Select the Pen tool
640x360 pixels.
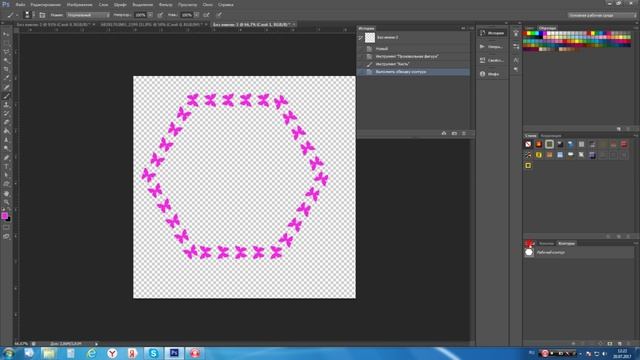[x=7, y=158]
